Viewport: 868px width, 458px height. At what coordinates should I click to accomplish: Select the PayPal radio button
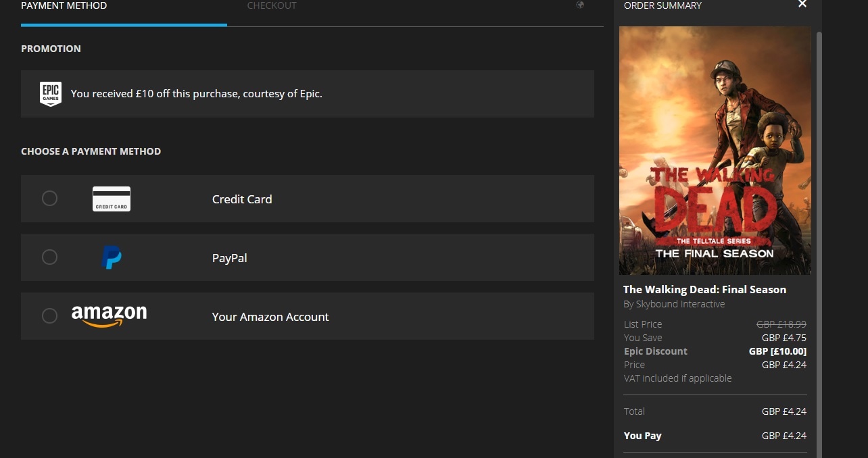(x=49, y=257)
